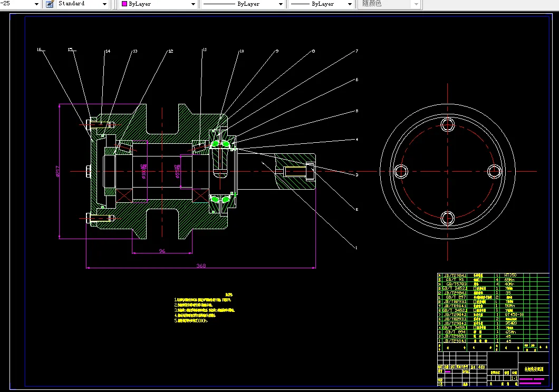Click the 96 width dimension text
The image size is (559, 392).
point(162,251)
